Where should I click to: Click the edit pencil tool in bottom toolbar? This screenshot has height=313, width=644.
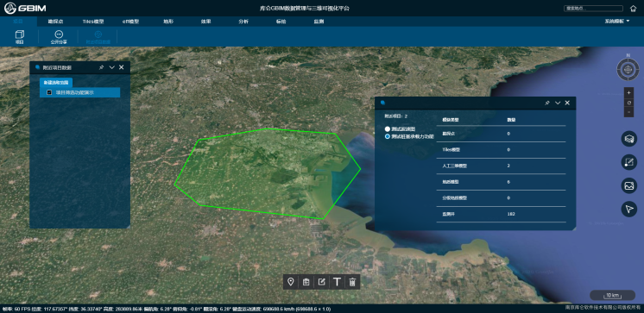click(322, 282)
